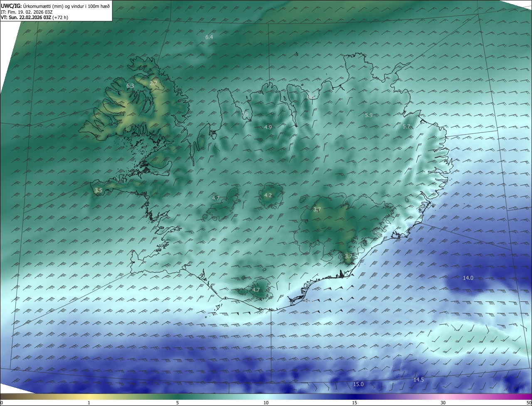Select the 6.4 value label
Screen dimensions: 532x406
click(209, 37)
